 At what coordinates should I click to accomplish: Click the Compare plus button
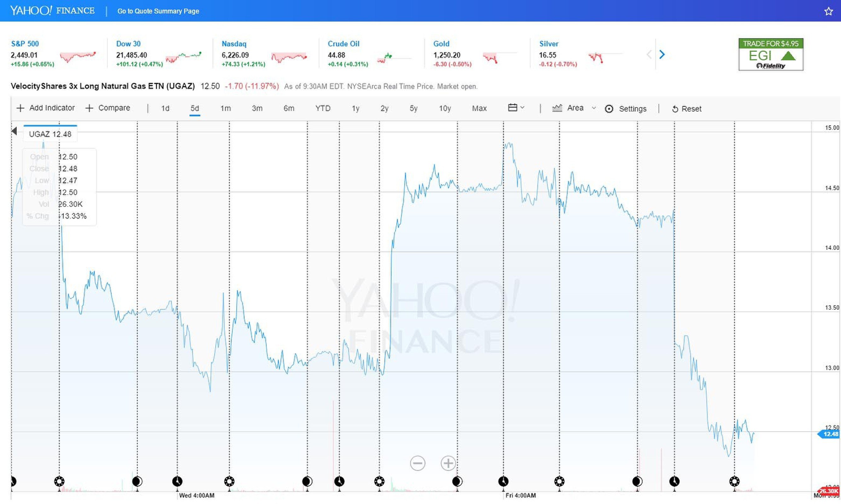(x=108, y=108)
